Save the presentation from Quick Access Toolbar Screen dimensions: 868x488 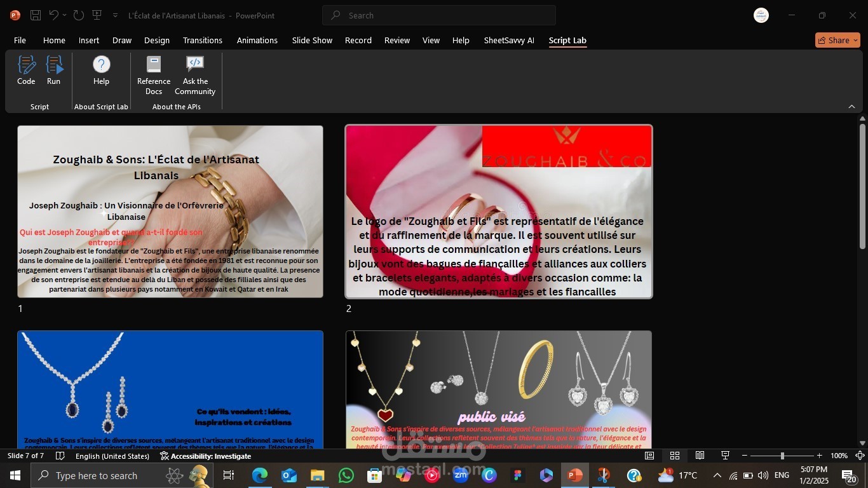tap(36, 15)
